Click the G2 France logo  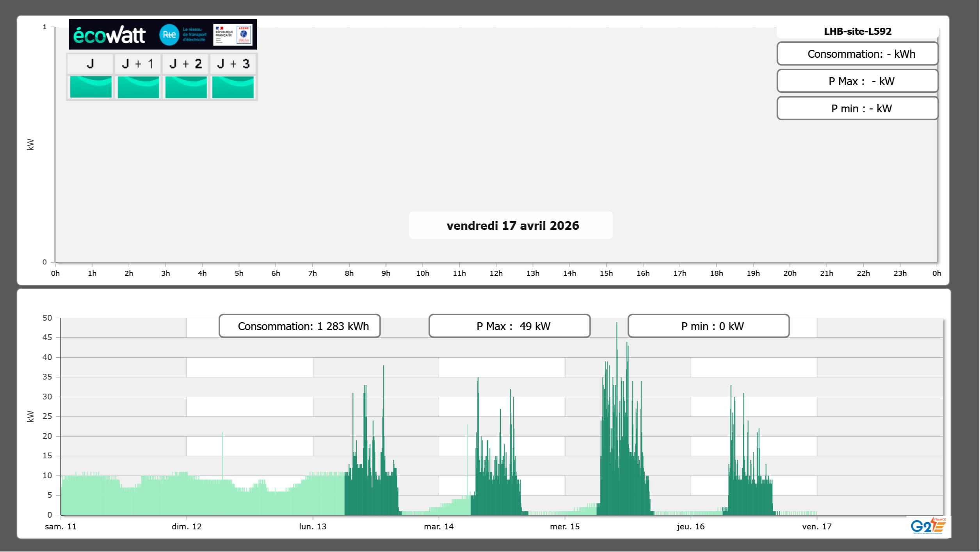coord(928,526)
